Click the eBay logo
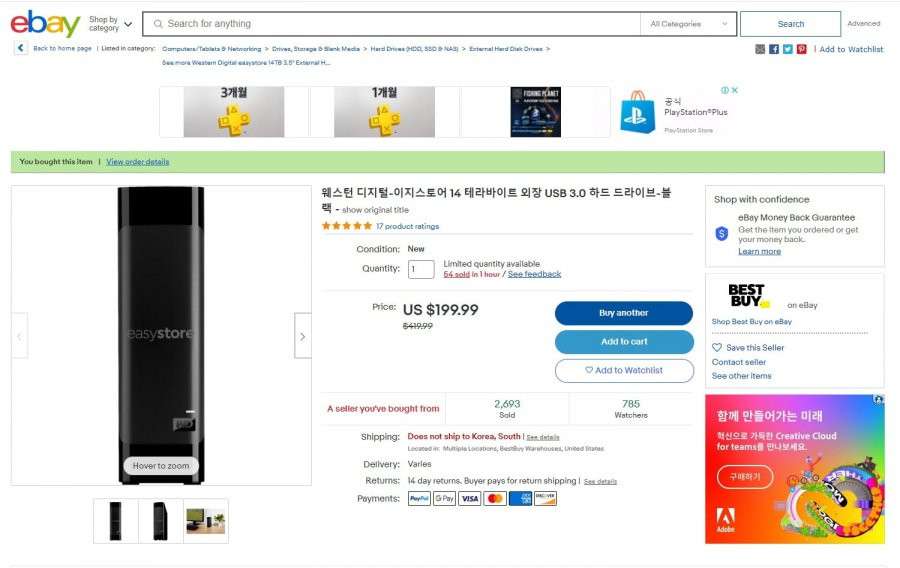900x568 pixels. [x=45, y=24]
